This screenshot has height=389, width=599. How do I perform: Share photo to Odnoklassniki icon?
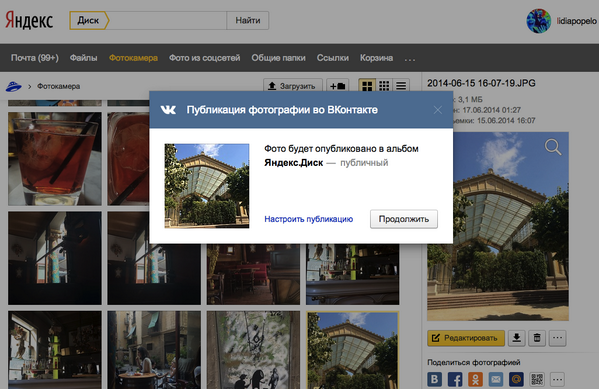pos(476,379)
